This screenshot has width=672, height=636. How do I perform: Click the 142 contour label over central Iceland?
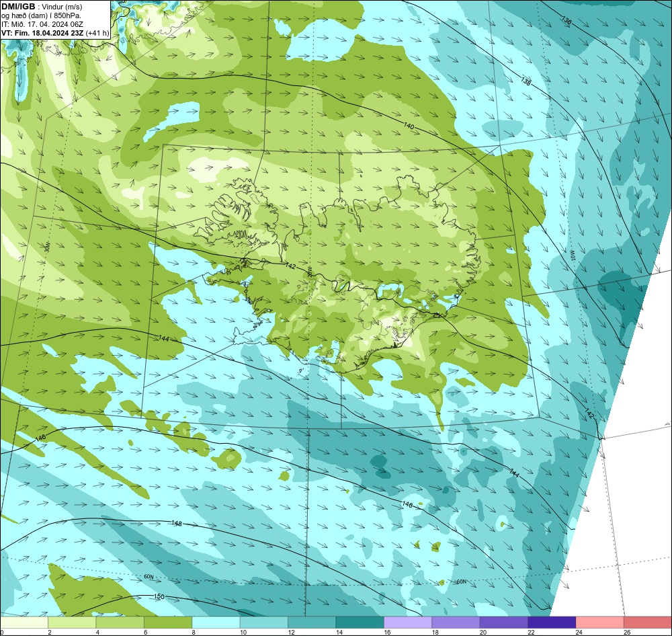290,266
